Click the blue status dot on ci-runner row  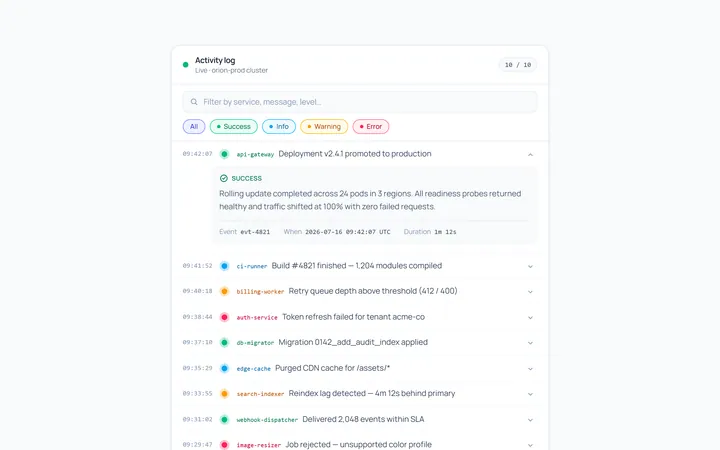tap(224, 266)
